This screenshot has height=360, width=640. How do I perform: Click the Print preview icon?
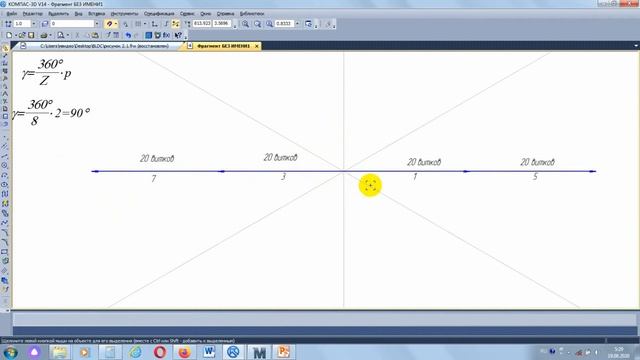point(60,35)
